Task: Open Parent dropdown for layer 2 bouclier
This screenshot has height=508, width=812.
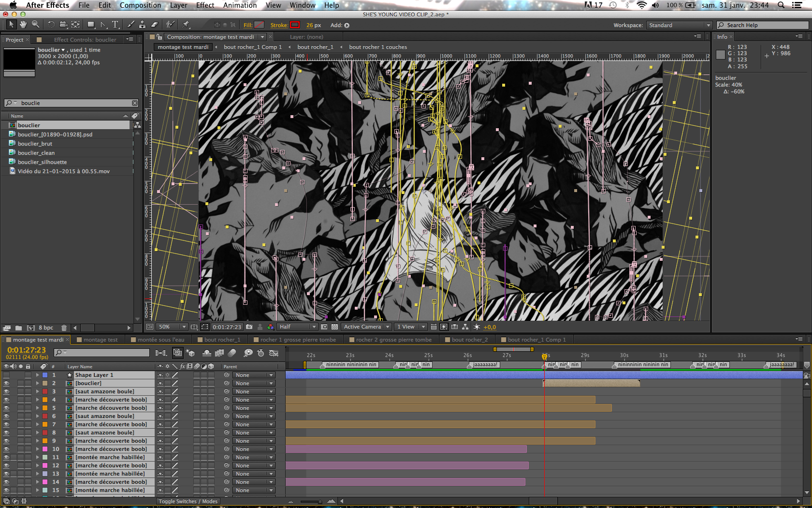Action: tap(254, 383)
